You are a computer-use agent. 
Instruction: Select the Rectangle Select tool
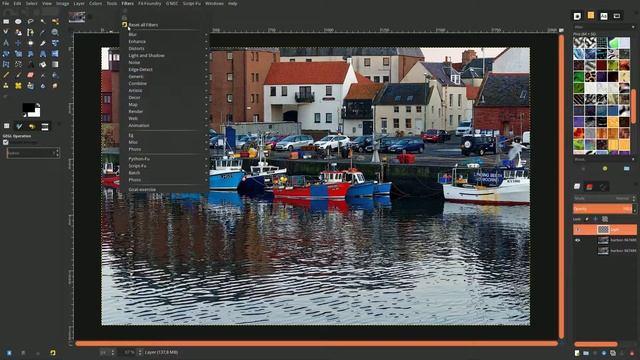tap(6, 21)
